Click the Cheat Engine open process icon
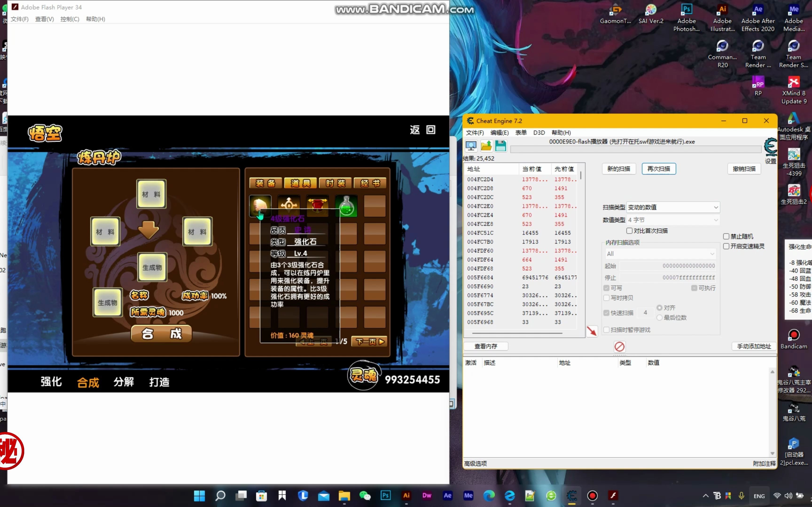Viewport: 812px width, 507px height. (471, 146)
